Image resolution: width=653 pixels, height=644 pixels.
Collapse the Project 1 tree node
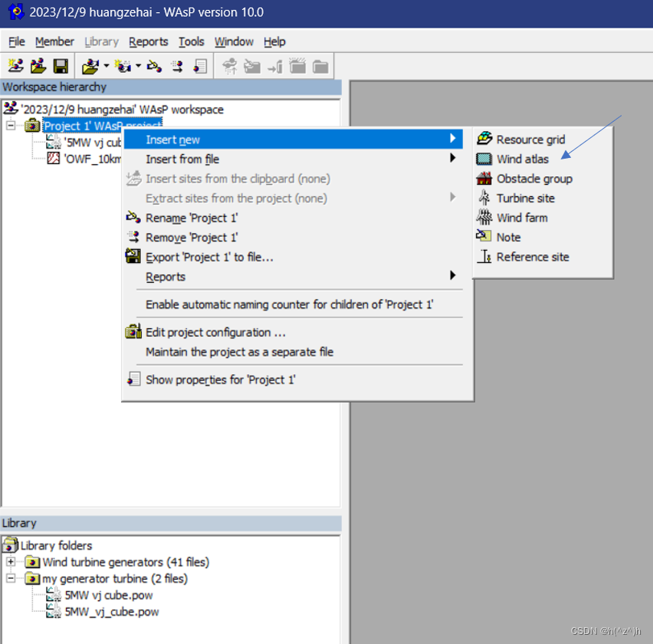(x=11, y=126)
